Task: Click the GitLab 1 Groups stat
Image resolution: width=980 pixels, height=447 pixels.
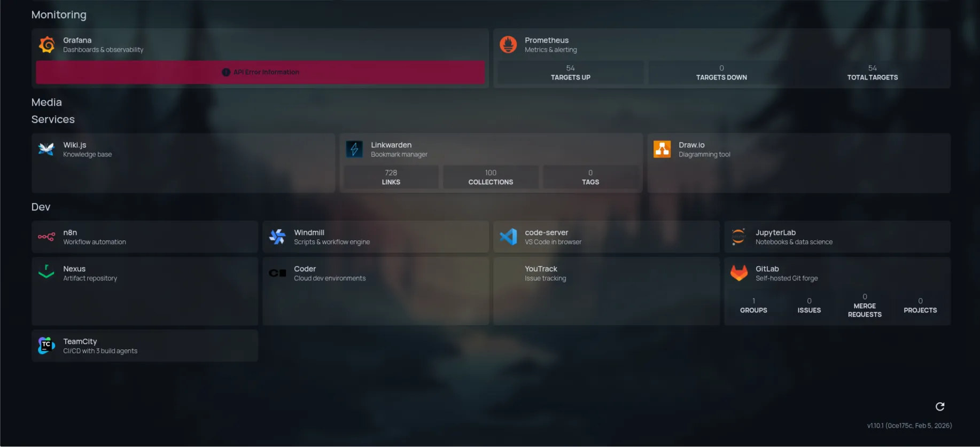Action: click(753, 305)
